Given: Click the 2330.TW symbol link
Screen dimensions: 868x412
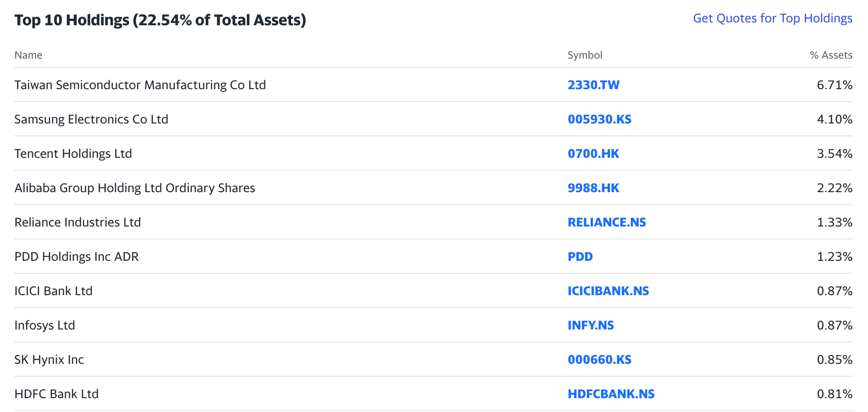Looking at the screenshot, I should tap(593, 85).
